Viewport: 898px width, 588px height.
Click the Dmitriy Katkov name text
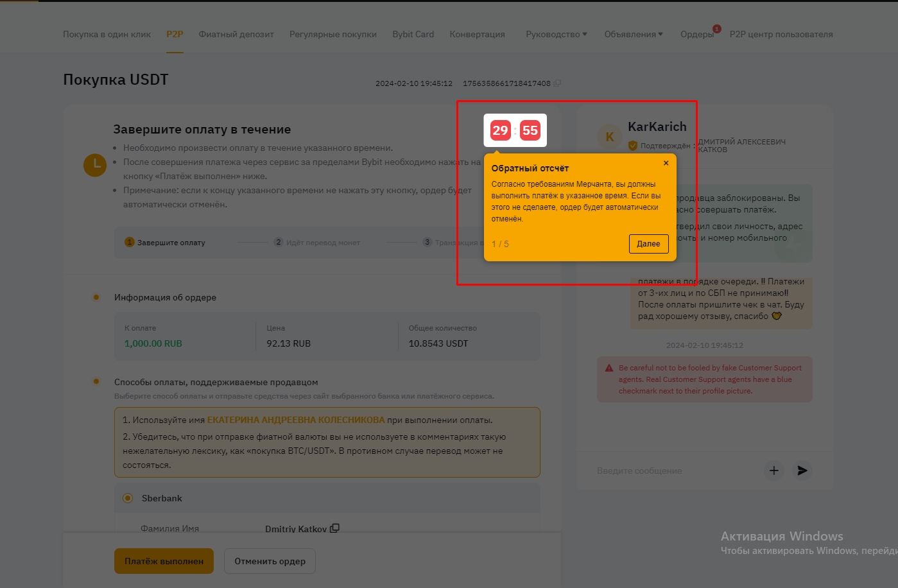pos(296,529)
